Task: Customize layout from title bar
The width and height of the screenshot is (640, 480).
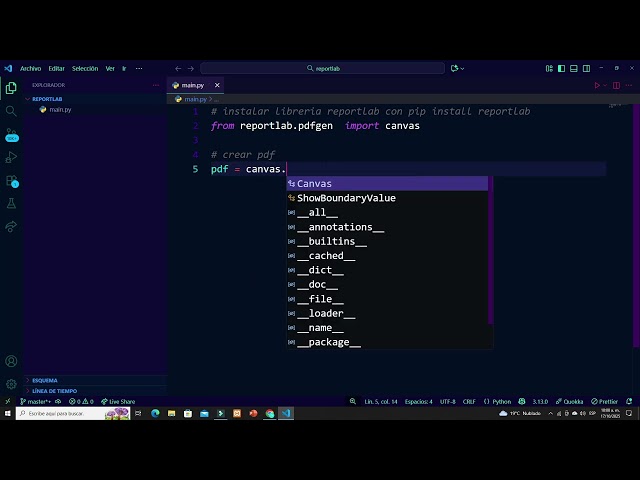Action: tap(549, 69)
